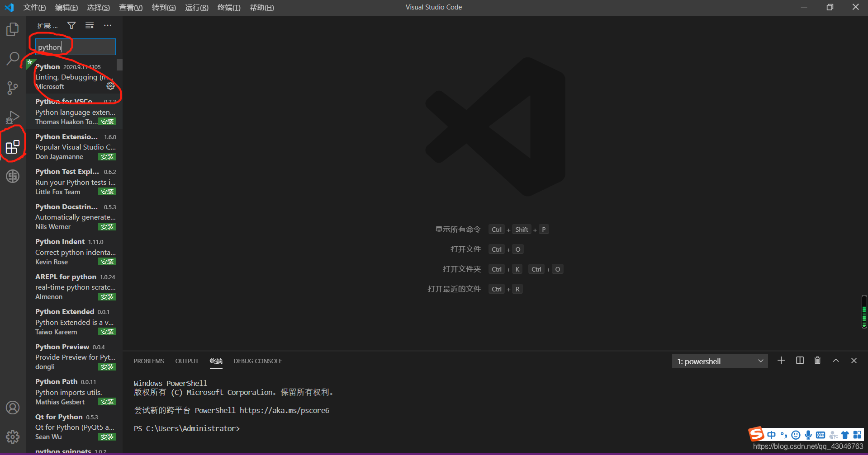Maximize the panel with up chevron
The width and height of the screenshot is (868, 455).
pyautogui.click(x=836, y=361)
